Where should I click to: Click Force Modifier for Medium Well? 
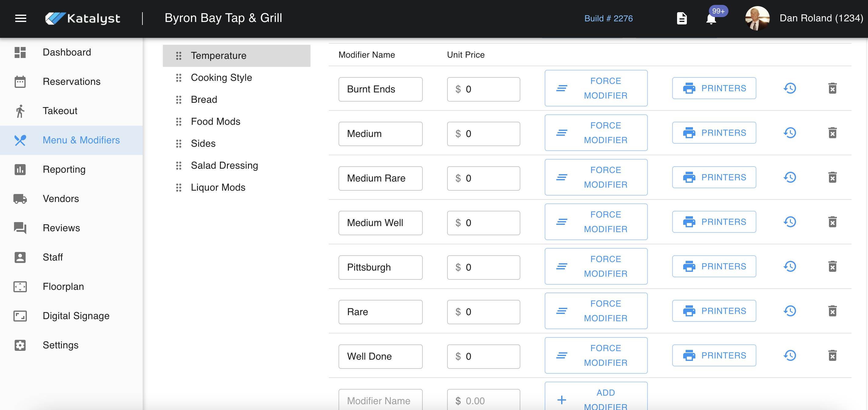[x=596, y=222]
